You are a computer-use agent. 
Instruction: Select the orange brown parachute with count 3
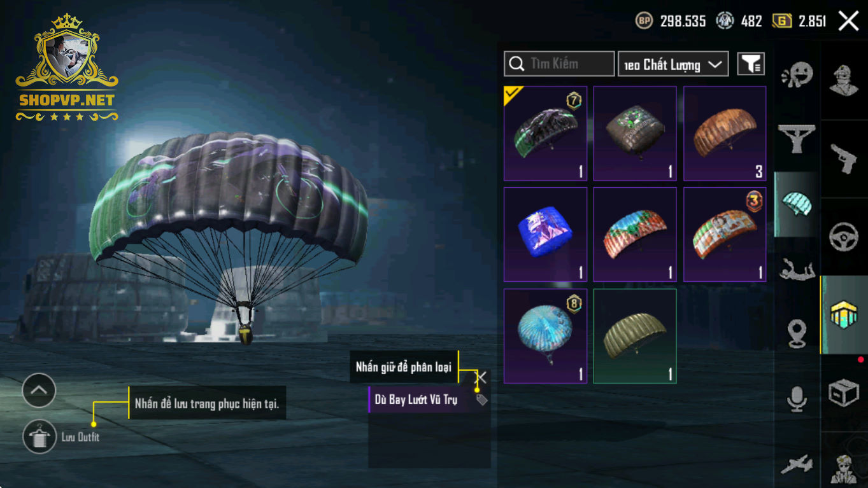click(x=725, y=134)
